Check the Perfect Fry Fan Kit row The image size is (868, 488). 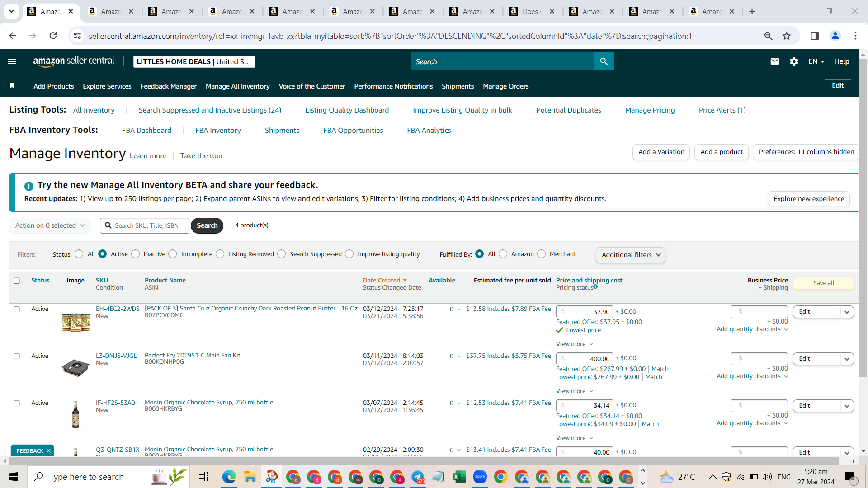(17, 356)
